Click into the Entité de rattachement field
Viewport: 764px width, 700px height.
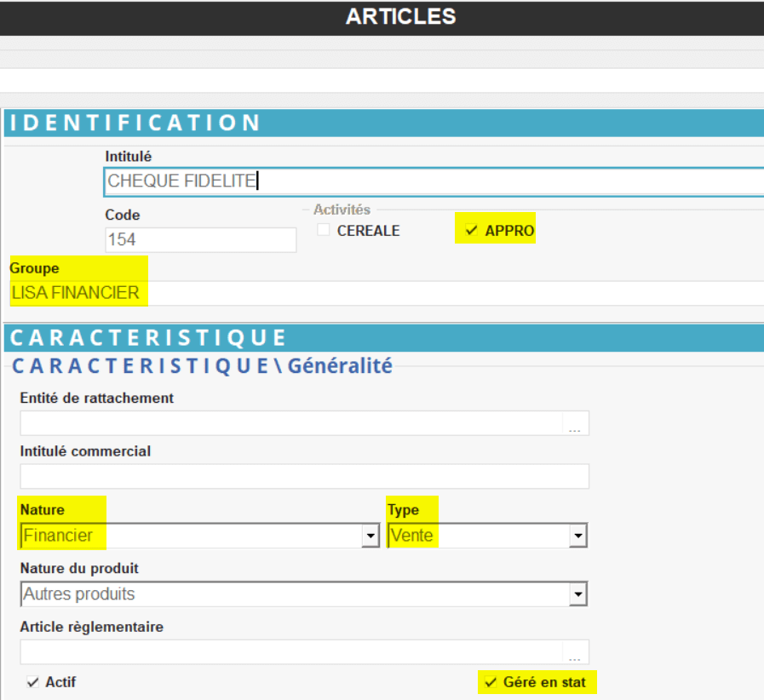[290, 423]
